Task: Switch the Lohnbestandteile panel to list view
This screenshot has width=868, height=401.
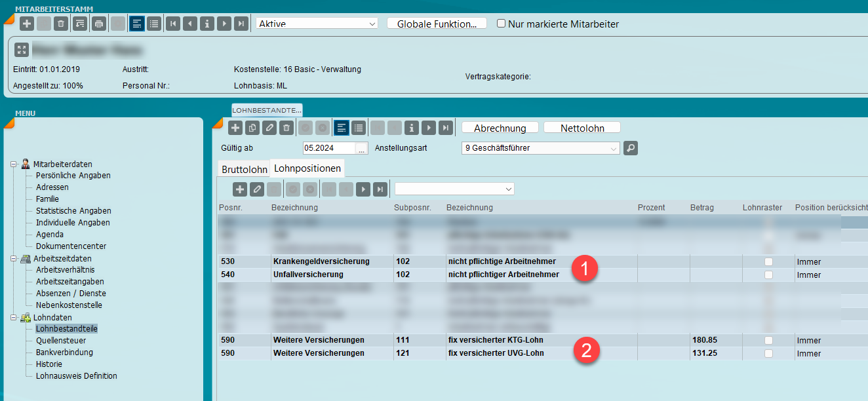Action: [x=358, y=128]
